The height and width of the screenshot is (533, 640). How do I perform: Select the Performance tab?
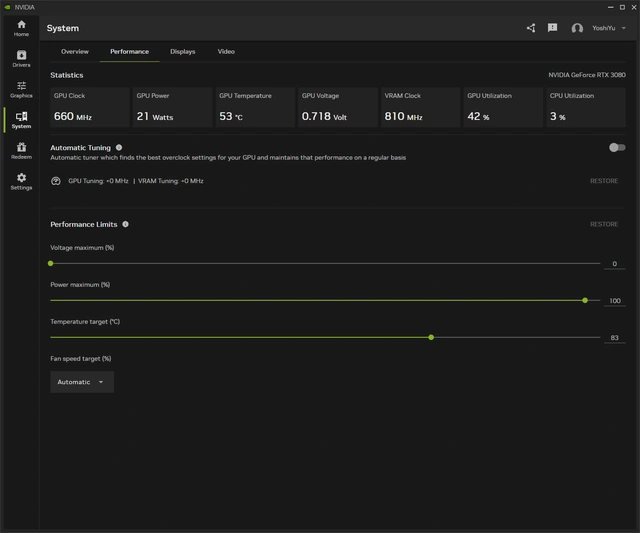129,51
